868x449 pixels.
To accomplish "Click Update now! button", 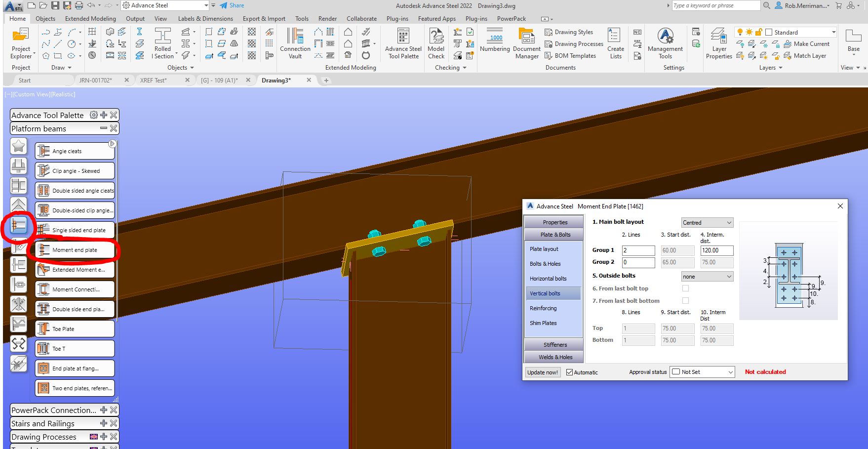I will tap(543, 372).
